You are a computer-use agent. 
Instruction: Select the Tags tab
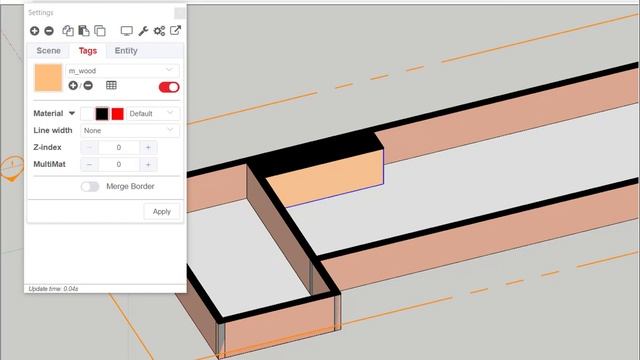pyautogui.click(x=88, y=51)
